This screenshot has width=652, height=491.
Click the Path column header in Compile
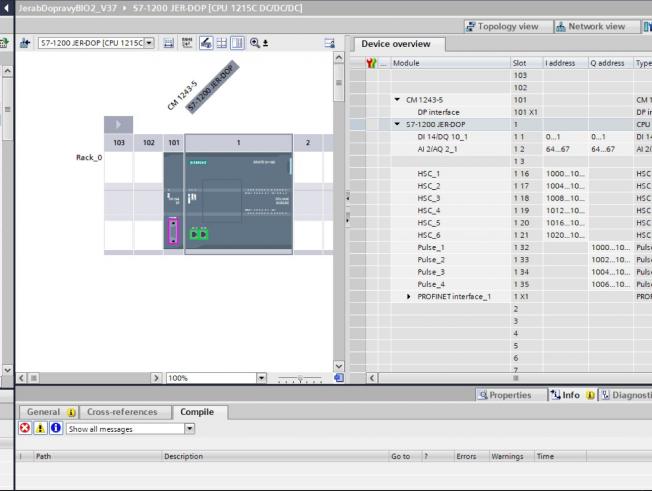coord(96,456)
